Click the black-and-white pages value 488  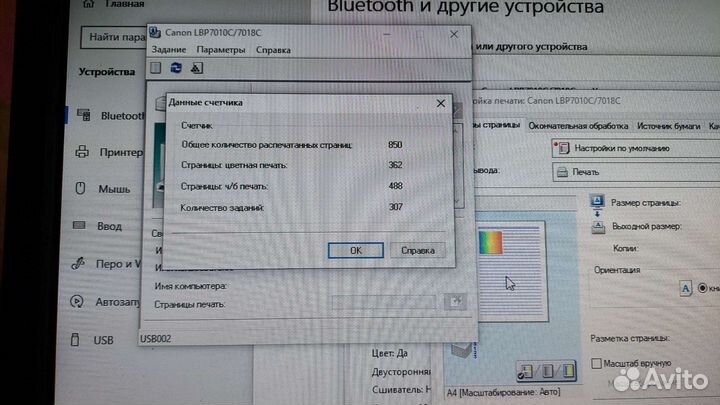click(395, 186)
